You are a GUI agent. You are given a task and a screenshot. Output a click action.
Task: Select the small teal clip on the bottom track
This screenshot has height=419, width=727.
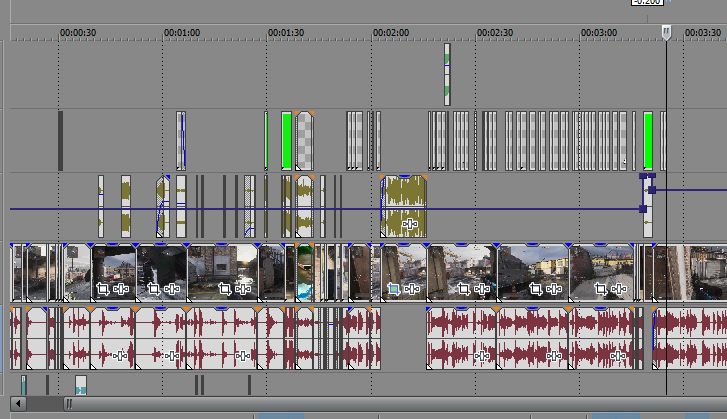pyautogui.click(x=81, y=385)
